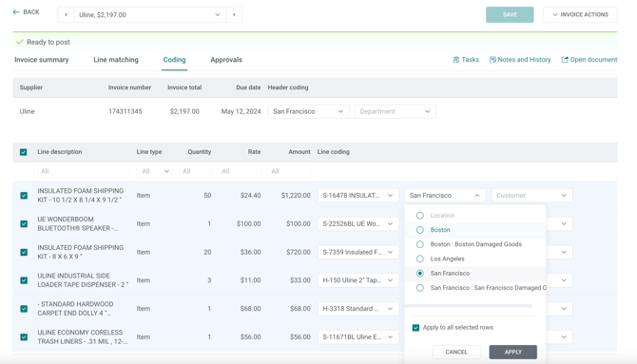
Task: Uncheck the INSULATED FOAM SHIPPING KIT 10 1/2 row
Action: [24, 196]
